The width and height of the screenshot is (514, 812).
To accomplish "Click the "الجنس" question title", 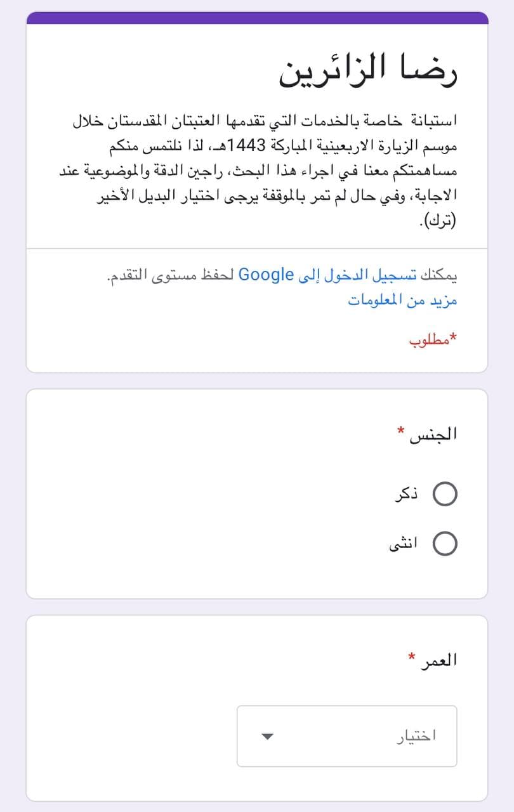I will [x=435, y=435].
